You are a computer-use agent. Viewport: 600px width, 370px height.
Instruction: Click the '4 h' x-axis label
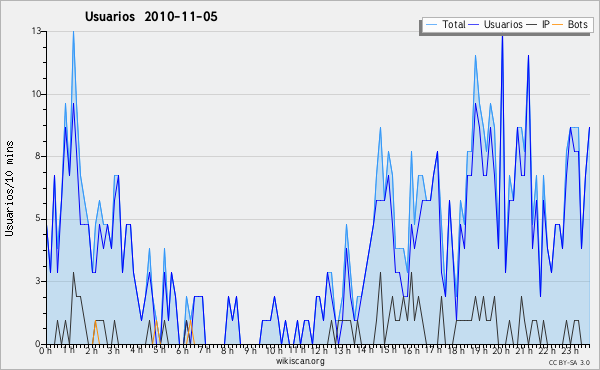tap(136, 350)
